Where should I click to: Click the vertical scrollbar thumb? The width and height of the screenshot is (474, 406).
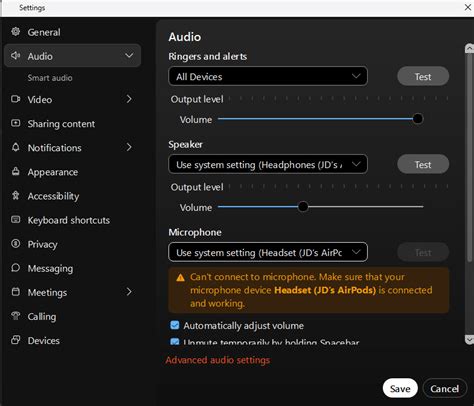point(470,157)
